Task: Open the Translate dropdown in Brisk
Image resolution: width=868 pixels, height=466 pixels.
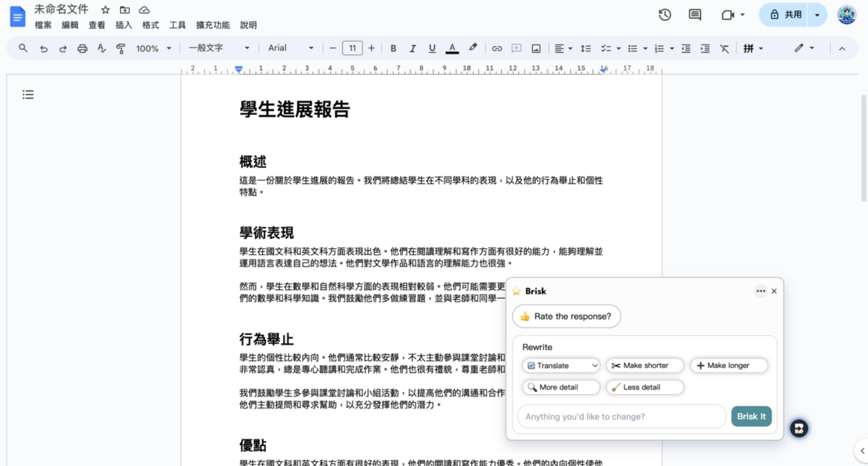Action: (x=561, y=366)
